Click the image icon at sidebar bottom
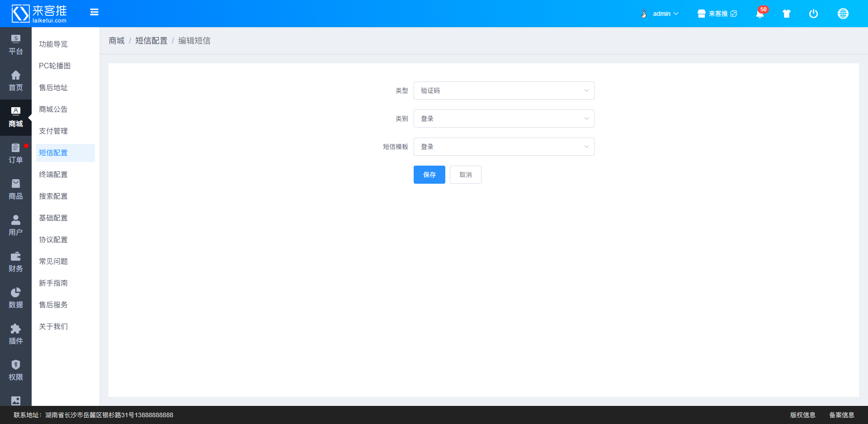This screenshot has width=868, height=424. [16, 400]
